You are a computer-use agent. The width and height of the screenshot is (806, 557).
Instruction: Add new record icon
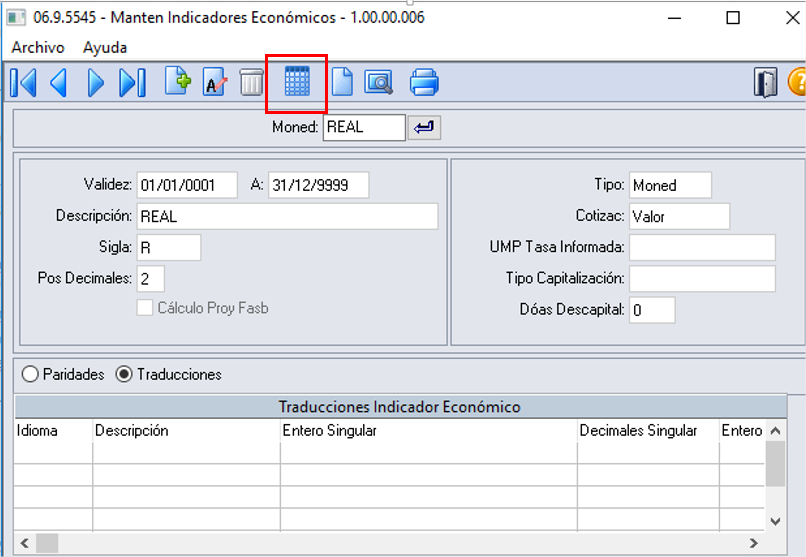[x=178, y=81]
